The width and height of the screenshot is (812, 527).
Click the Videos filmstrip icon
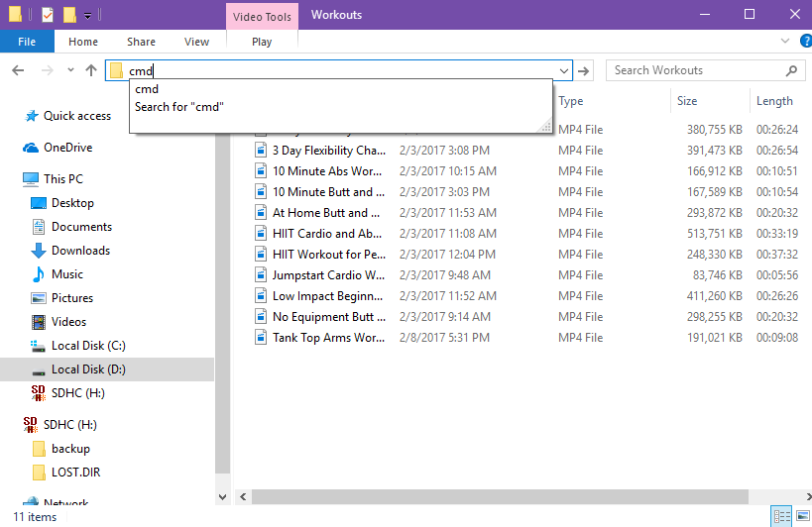click(39, 322)
